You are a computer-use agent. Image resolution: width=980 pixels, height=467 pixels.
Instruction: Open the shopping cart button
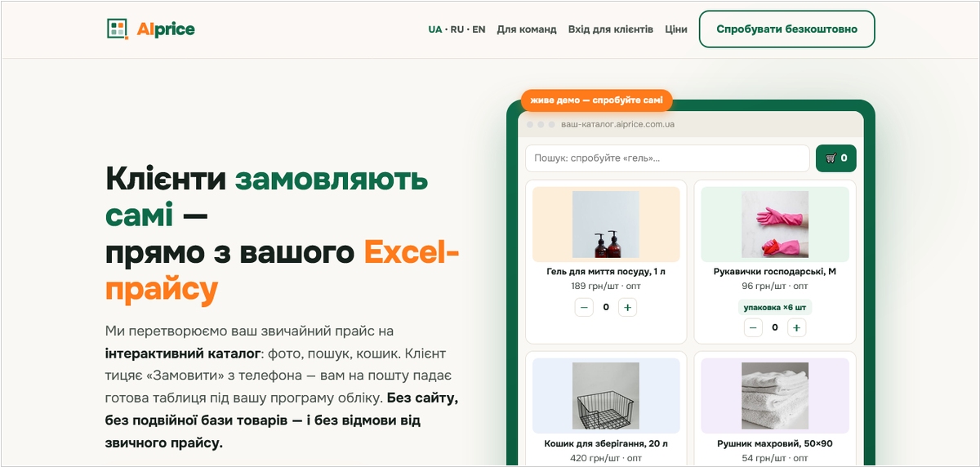[836, 158]
